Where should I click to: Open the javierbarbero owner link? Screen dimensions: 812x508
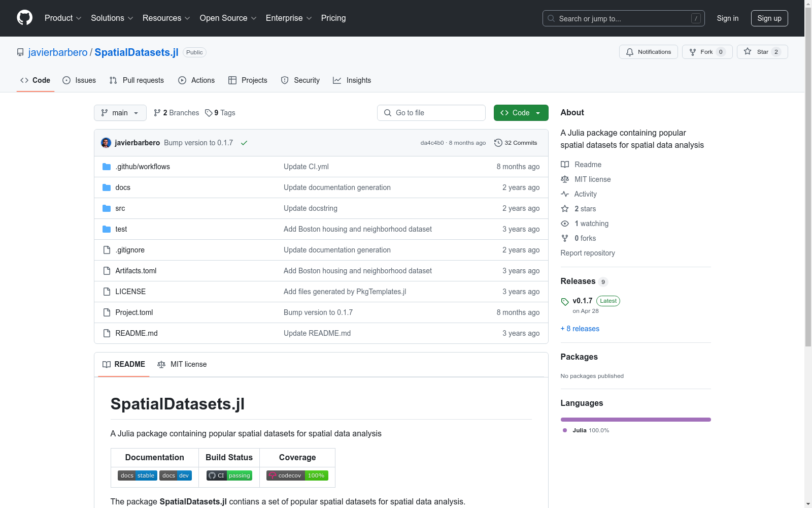[58, 52]
